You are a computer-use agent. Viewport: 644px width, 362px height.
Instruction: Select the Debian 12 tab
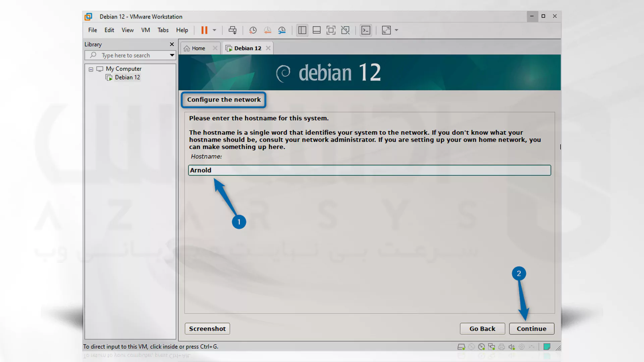point(247,48)
